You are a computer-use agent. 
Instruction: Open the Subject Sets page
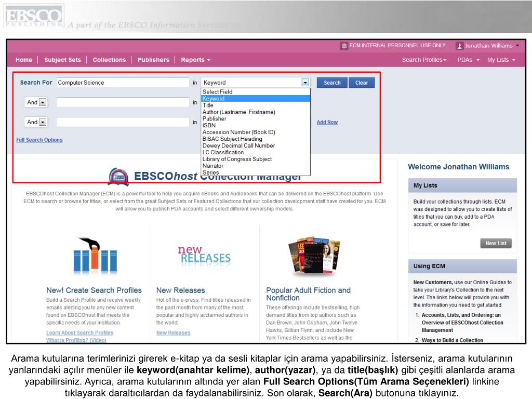(63, 60)
